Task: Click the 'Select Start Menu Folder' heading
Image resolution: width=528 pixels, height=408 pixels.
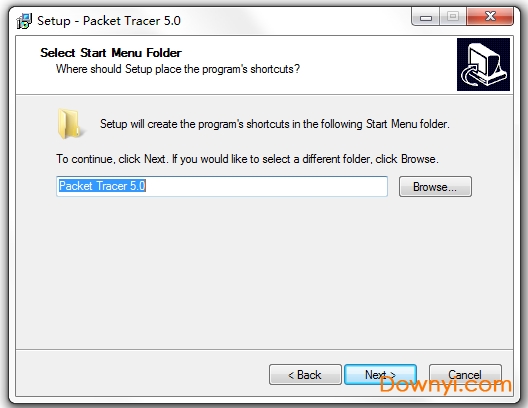Action: (111, 53)
